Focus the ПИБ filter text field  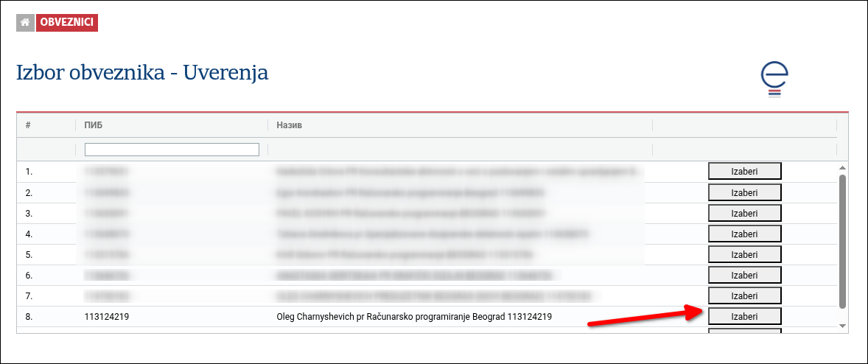point(172,150)
